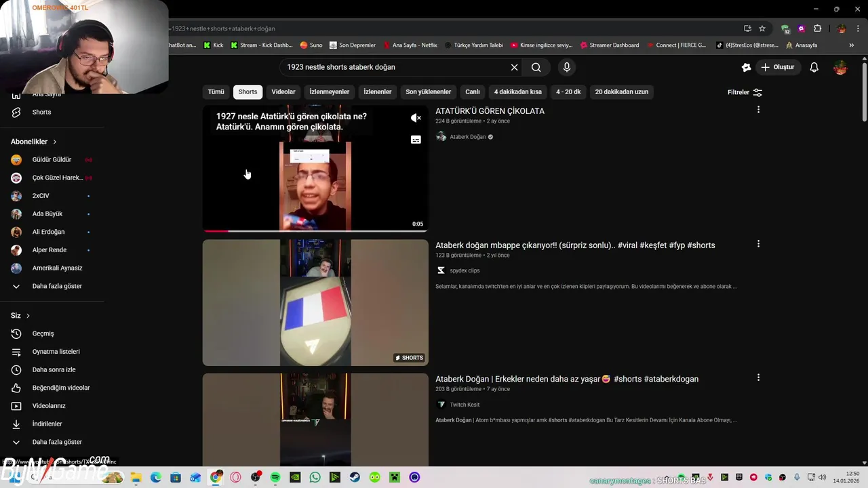Open the Abonelikler section
Viewport: 868px width, 488px height.
pyautogui.click(x=34, y=142)
